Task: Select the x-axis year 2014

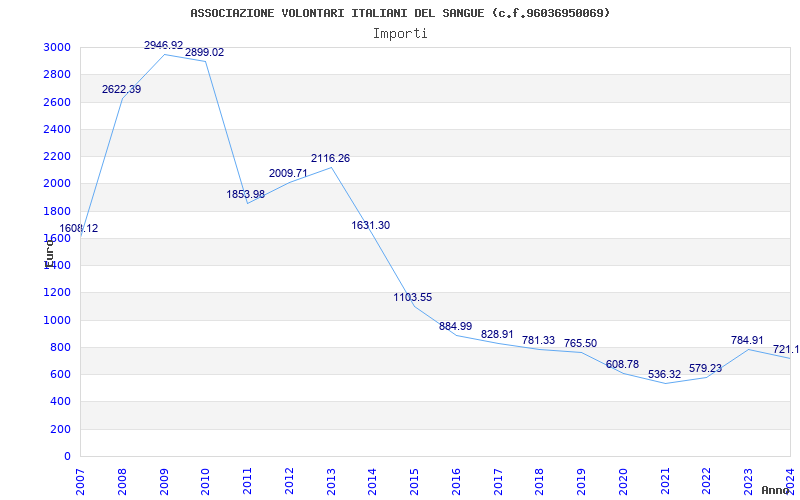Action: coord(372,481)
